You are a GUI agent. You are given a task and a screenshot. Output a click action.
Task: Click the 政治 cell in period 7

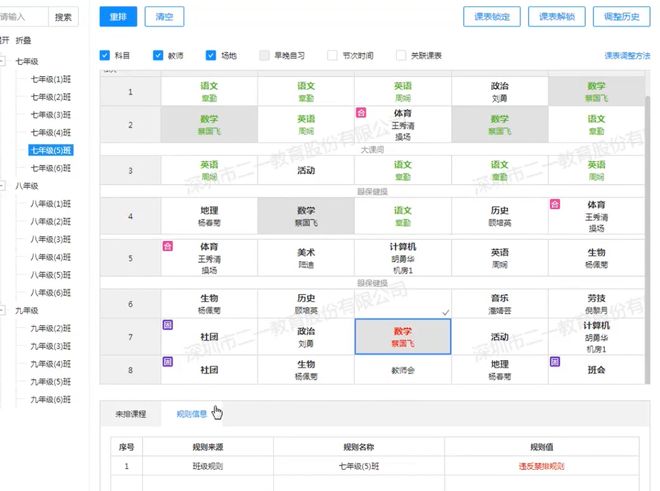pos(306,337)
